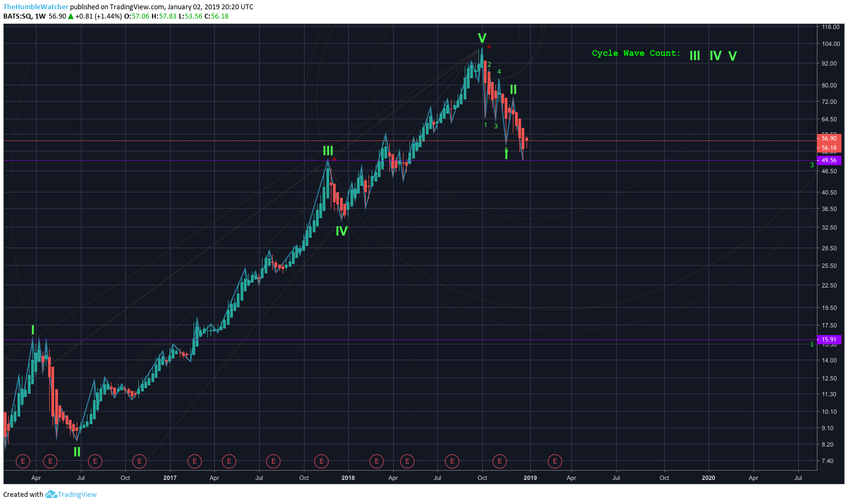
Task: Click the small green 4 sub-wave label
Action: pyautogui.click(x=499, y=72)
